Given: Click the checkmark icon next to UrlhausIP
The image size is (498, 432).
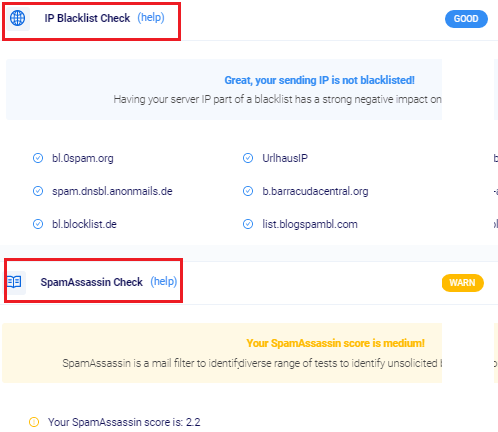Looking at the screenshot, I should (x=248, y=158).
